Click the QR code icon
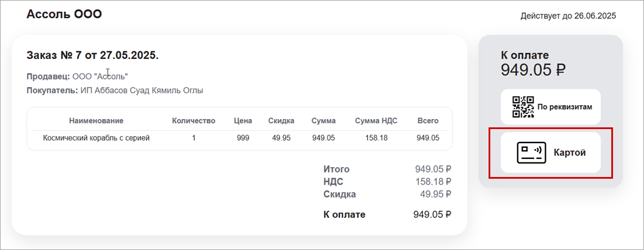 (x=523, y=107)
